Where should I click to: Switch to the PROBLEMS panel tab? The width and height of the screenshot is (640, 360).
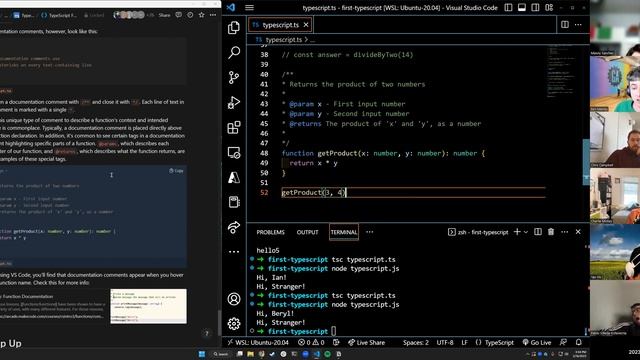point(271,232)
